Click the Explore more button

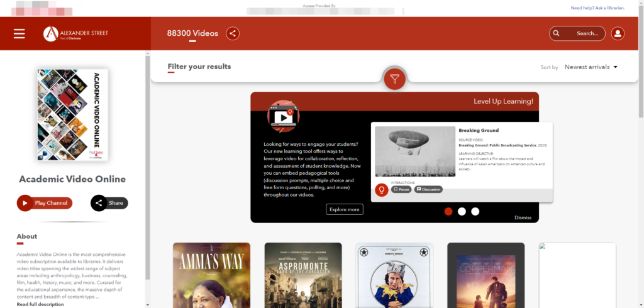tap(344, 209)
